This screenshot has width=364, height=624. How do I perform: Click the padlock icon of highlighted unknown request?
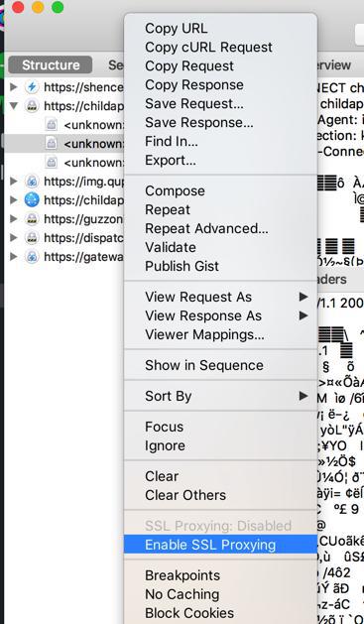[51, 143]
